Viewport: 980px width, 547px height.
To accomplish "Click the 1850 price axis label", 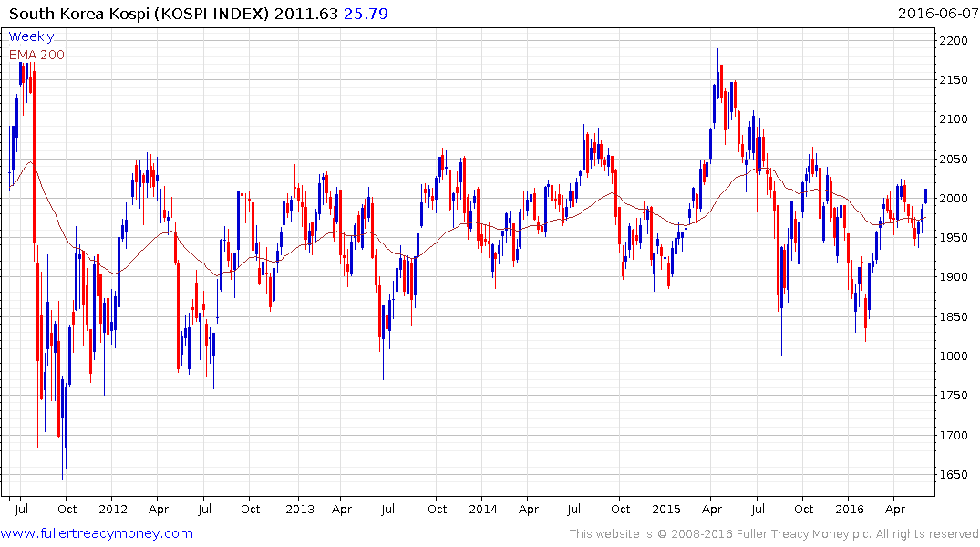I will [x=954, y=317].
